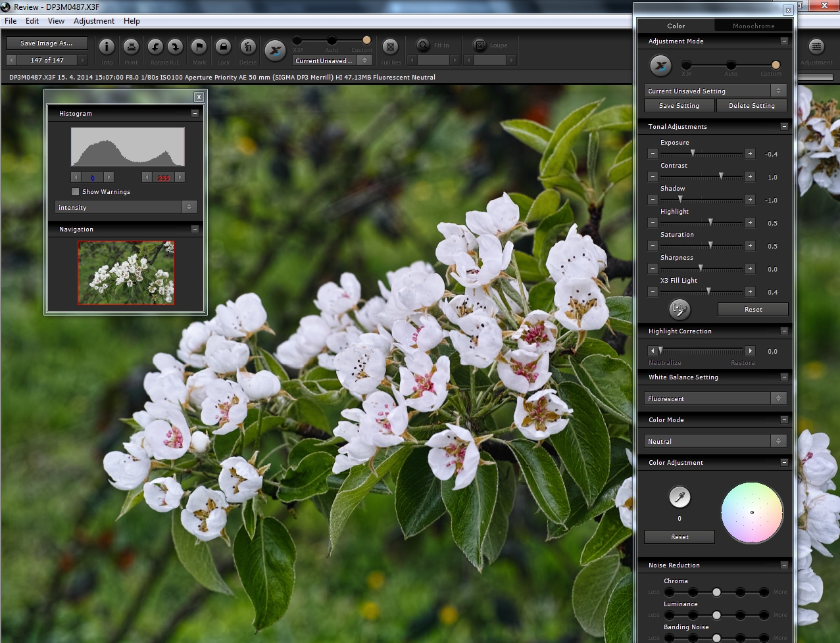Click the Lock image icon
This screenshot has height=643, width=840.
point(223,47)
